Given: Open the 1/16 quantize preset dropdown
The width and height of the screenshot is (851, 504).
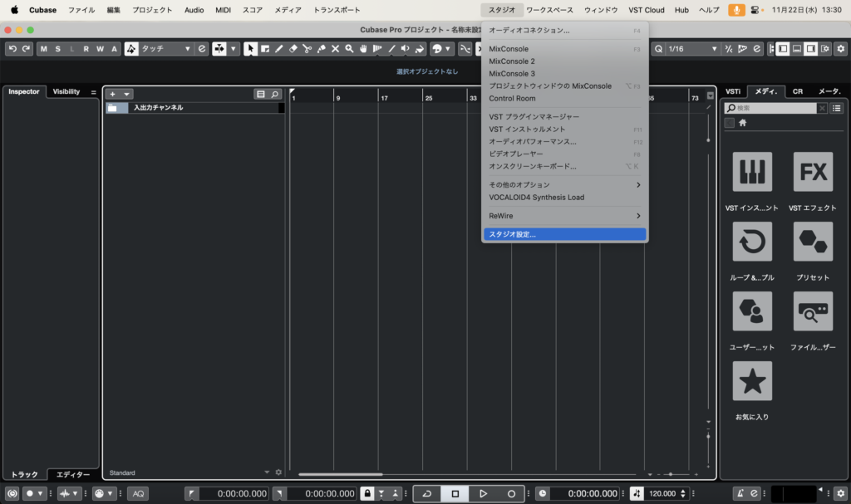Looking at the screenshot, I should (691, 49).
